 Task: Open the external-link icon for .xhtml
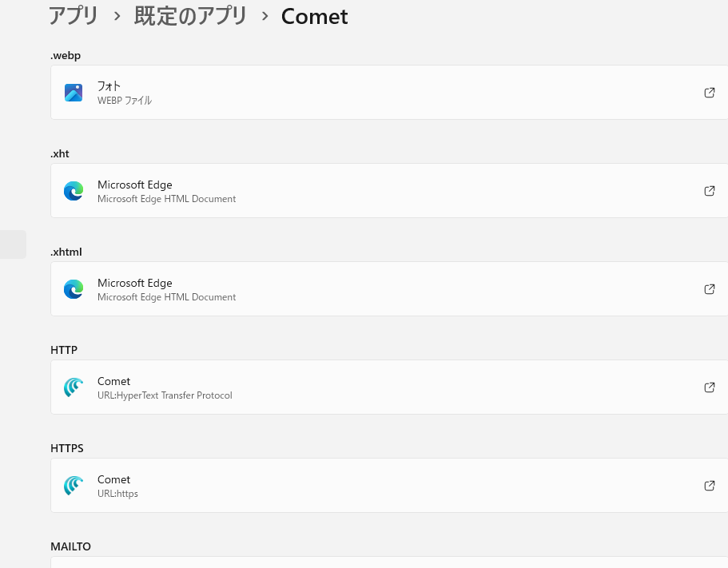(x=709, y=289)
